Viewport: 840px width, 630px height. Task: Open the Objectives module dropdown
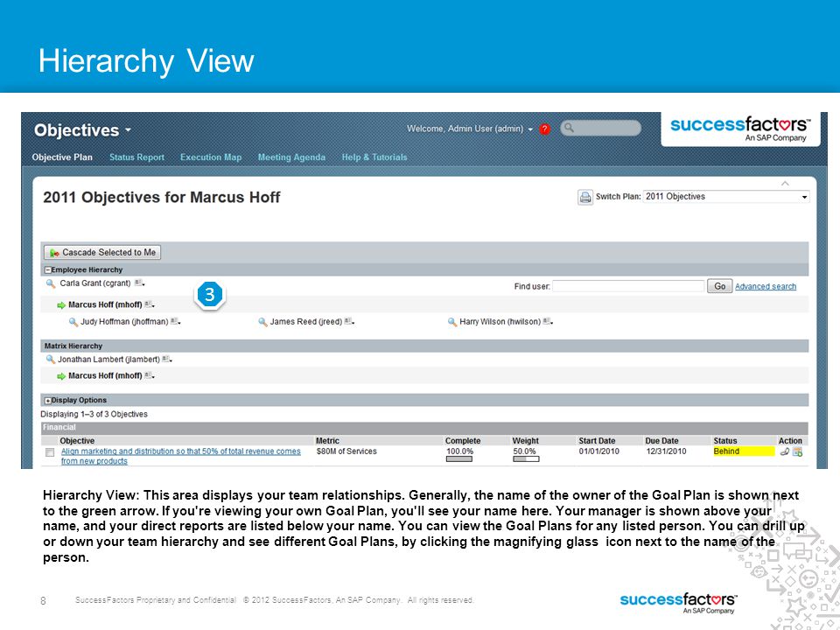point(82,130)
